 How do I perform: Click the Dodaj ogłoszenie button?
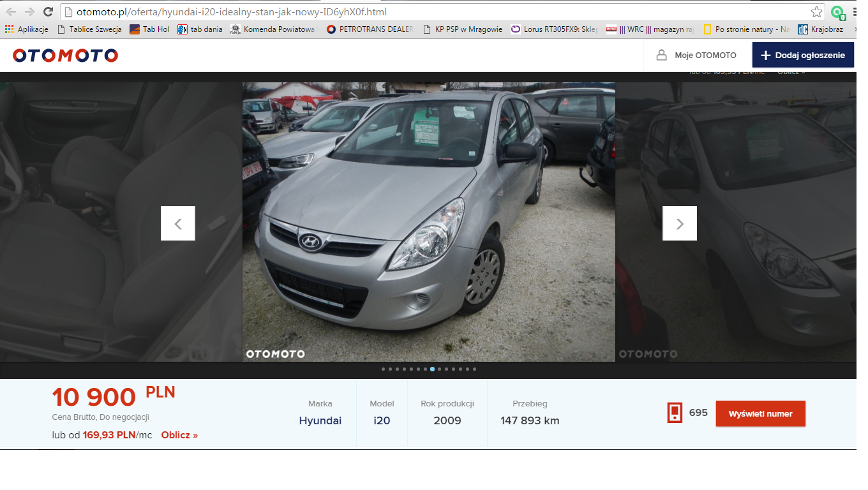pos(803,56)
